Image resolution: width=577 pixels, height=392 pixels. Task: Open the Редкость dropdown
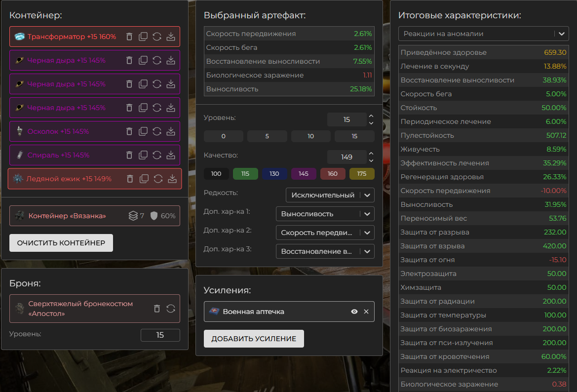[x=330, y=195]
